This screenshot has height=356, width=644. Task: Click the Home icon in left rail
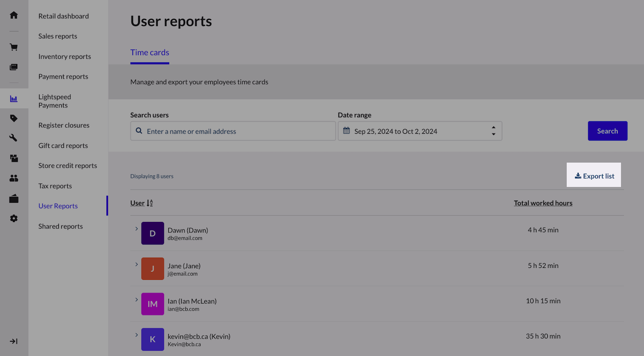(x=14, y=15)
